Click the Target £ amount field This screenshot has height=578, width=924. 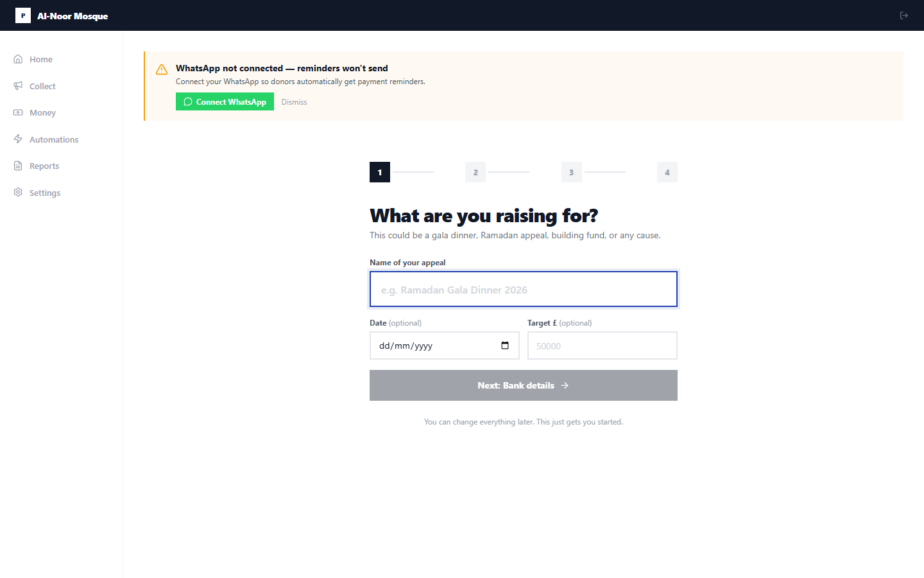602,346
